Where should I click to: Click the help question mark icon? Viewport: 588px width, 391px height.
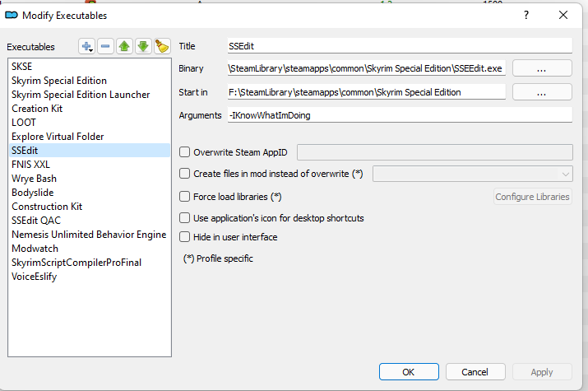526,15
